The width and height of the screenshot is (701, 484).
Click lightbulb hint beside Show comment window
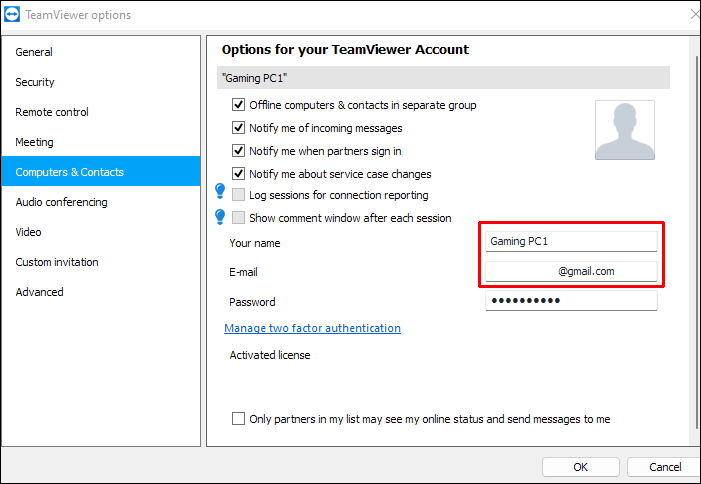pyautogui.click(x=221, y=216)
